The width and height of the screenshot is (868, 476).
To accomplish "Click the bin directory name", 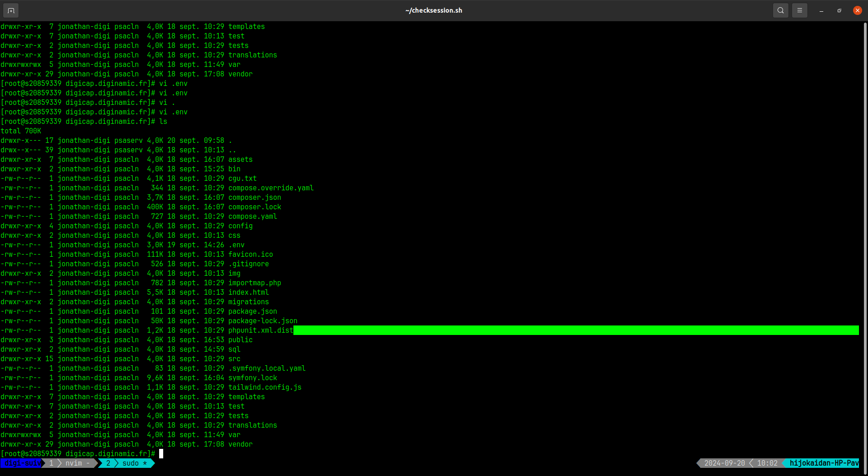I will coord(234,169).
